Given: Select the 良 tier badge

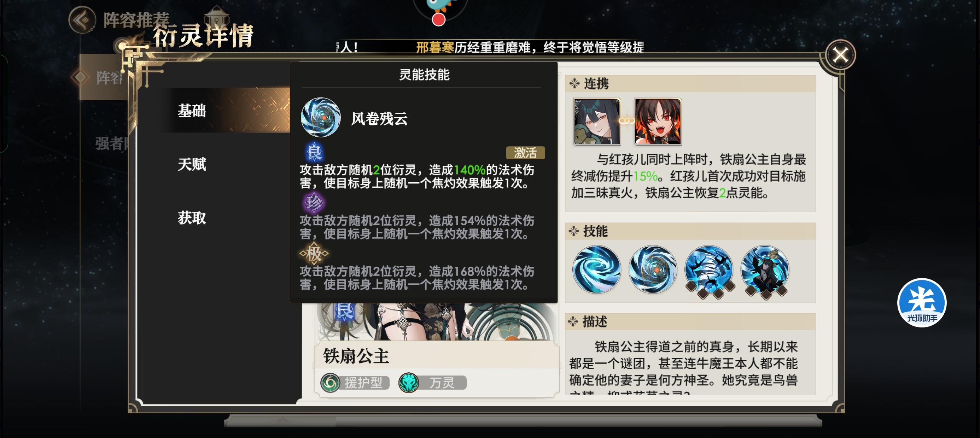Looking at the screenshot, I should [314, 152].
